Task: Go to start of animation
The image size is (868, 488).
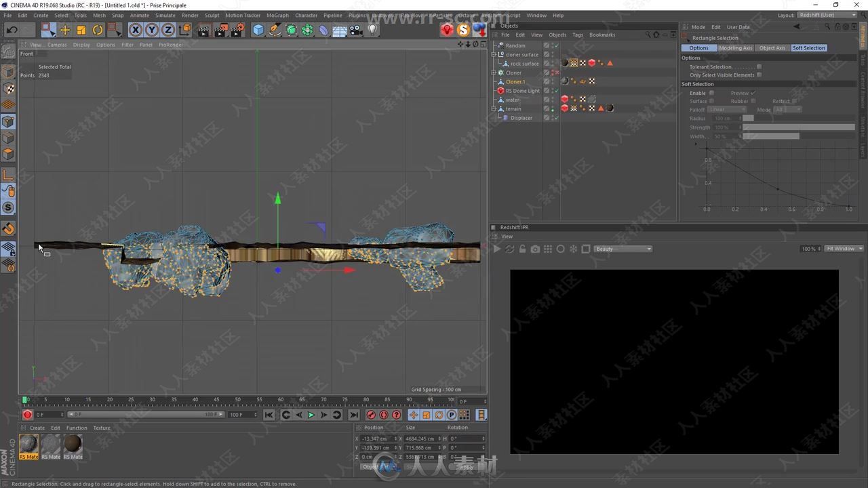Action: 269,415
